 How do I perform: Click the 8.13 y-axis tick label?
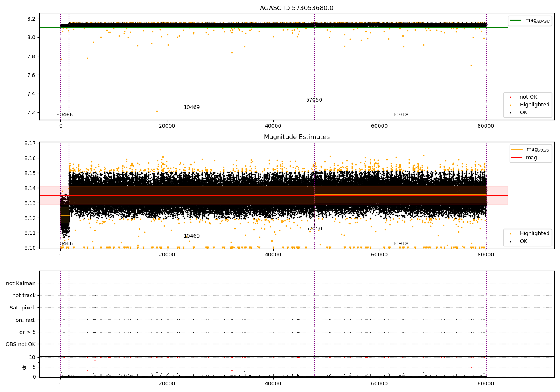30,203
